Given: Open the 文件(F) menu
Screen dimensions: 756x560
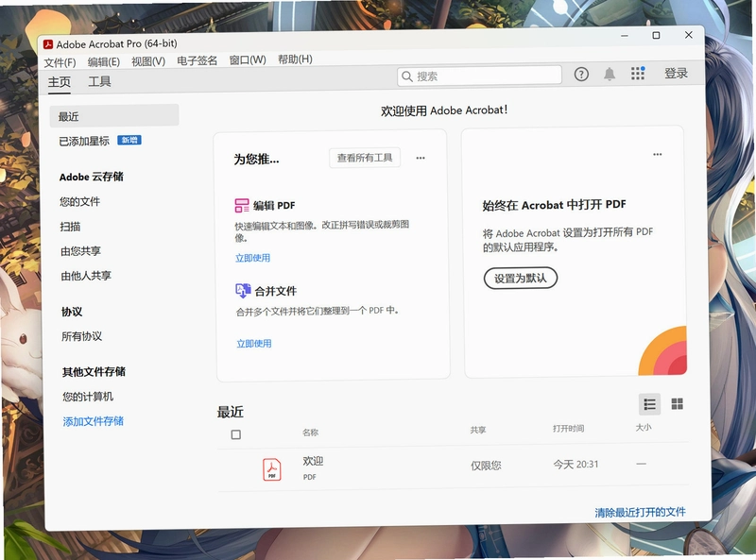Looking at the screenshot, I should [x=60, y=62].
